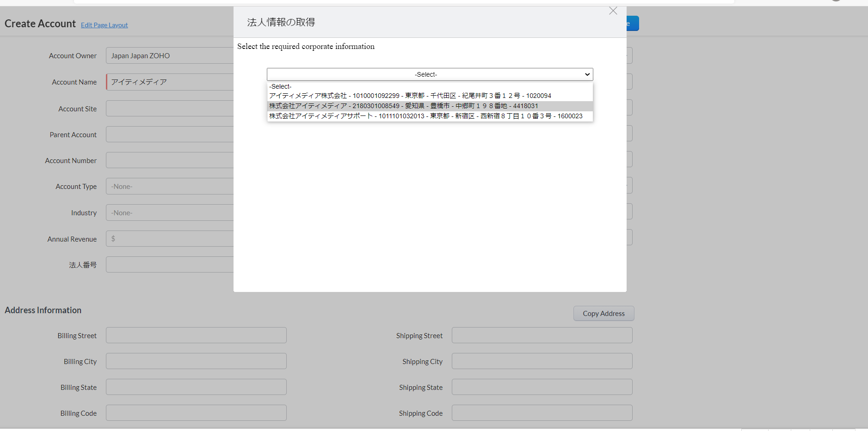Click the Billing Code field

(x=196, y=413)
